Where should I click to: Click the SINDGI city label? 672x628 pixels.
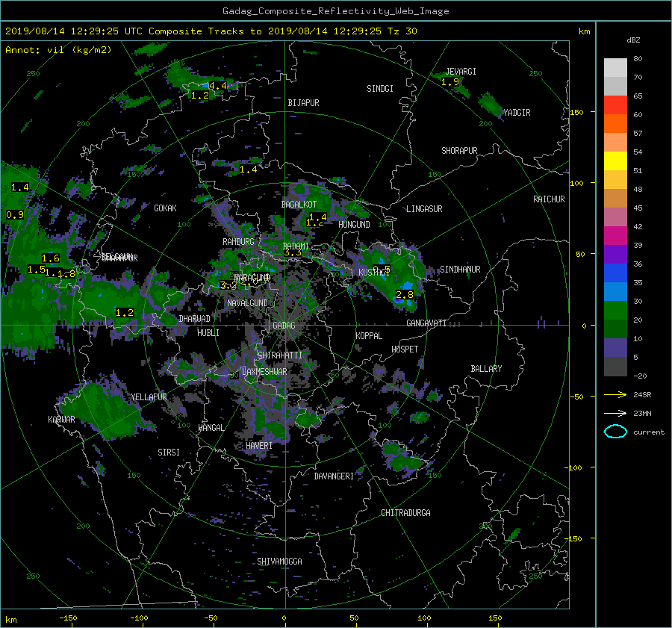[380, 89]
